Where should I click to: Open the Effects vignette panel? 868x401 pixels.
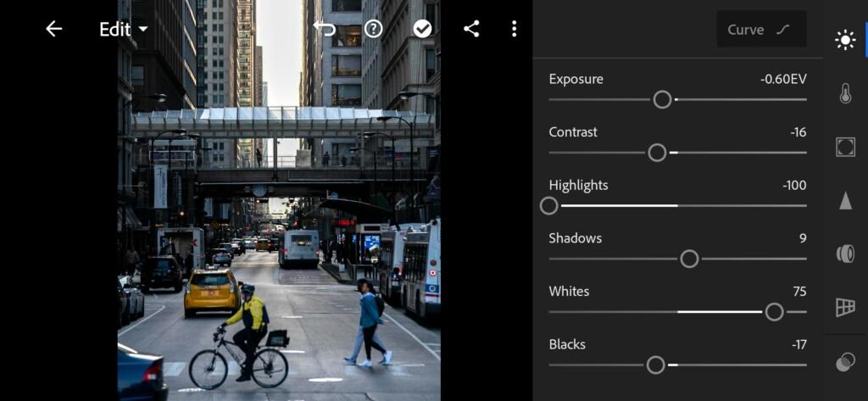pos(845,147)
